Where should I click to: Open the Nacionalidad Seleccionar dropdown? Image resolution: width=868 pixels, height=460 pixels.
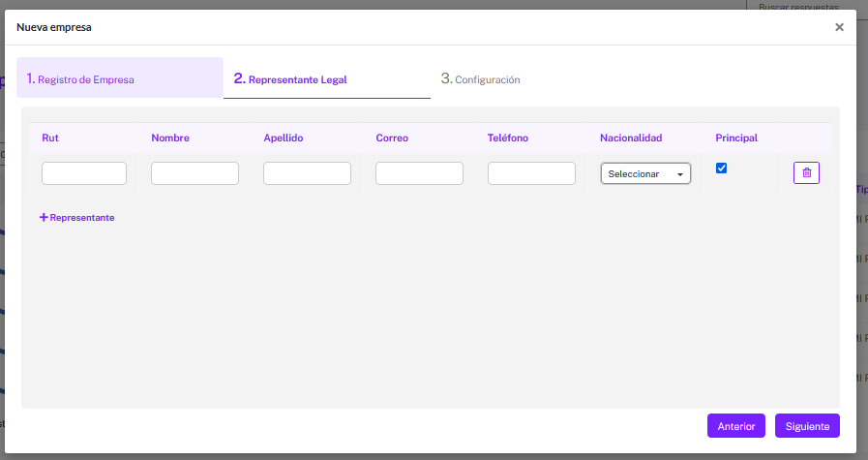coord(645,173)
